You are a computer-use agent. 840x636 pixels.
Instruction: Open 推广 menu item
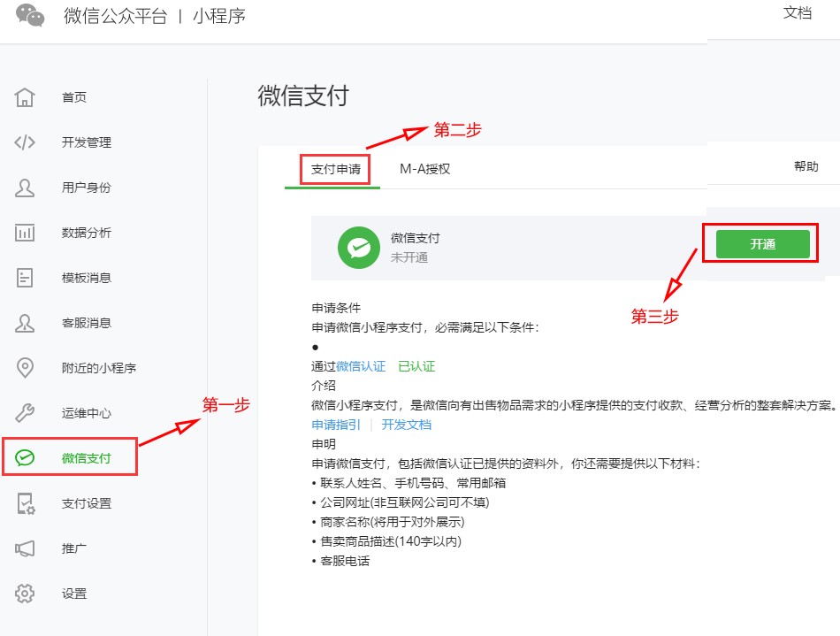click(74, 548)
